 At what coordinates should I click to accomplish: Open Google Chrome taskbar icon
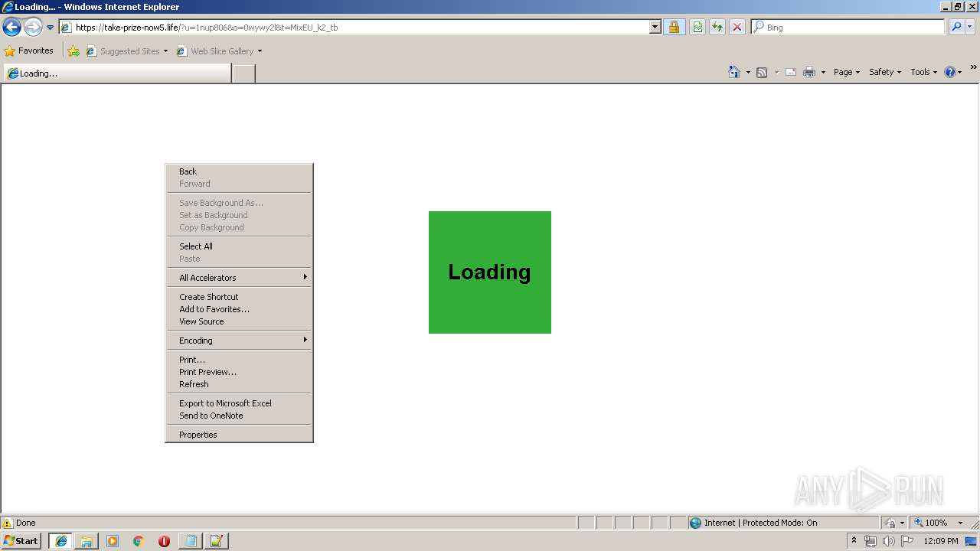139,541
